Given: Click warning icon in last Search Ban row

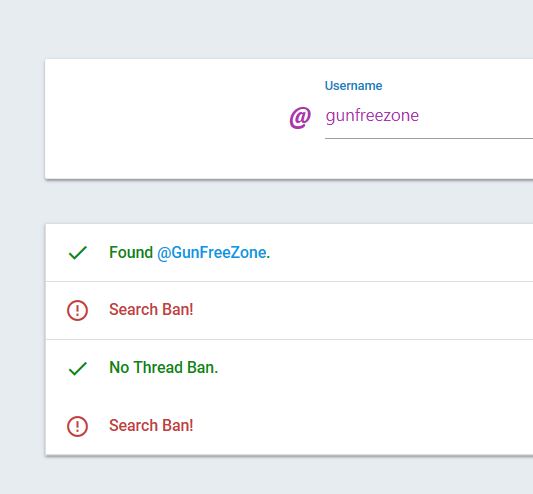Looking at the screenshot, I should coord(78,426).
